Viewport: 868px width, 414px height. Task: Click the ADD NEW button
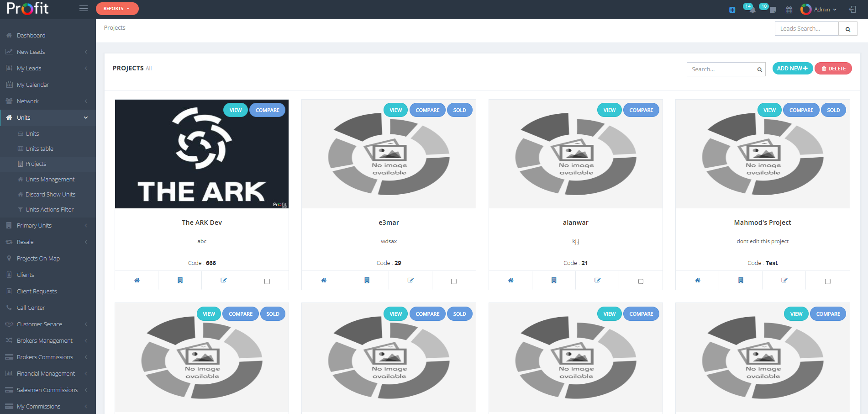(x=792, y=68)
